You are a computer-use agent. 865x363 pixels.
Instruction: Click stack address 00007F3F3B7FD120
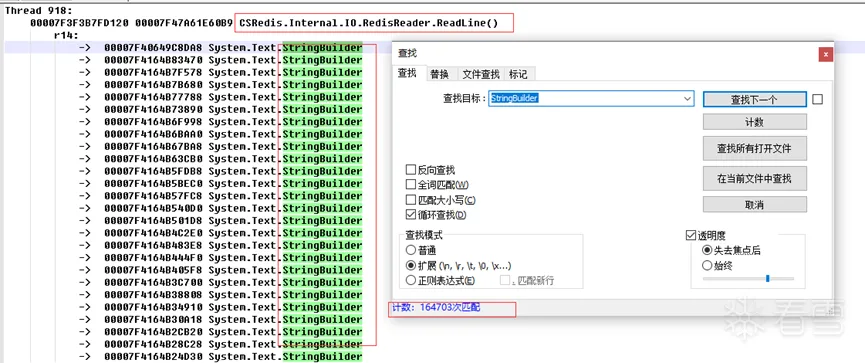(79, 23)
